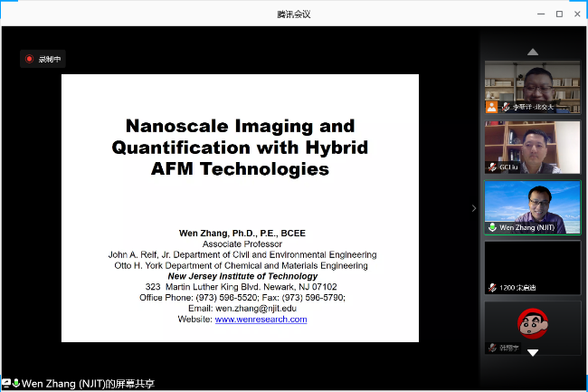Click mic icon on the cartoon avatar tile
Screen dimensions: 588x392
(x=493, y=348)
